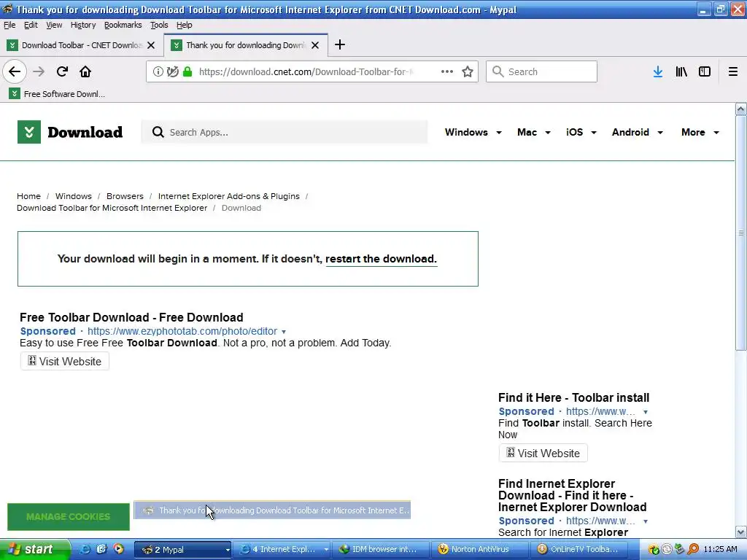Screen dimensions: 747x560
Task: Expand the Mac navigation dropdown
Action: point(548,133)
